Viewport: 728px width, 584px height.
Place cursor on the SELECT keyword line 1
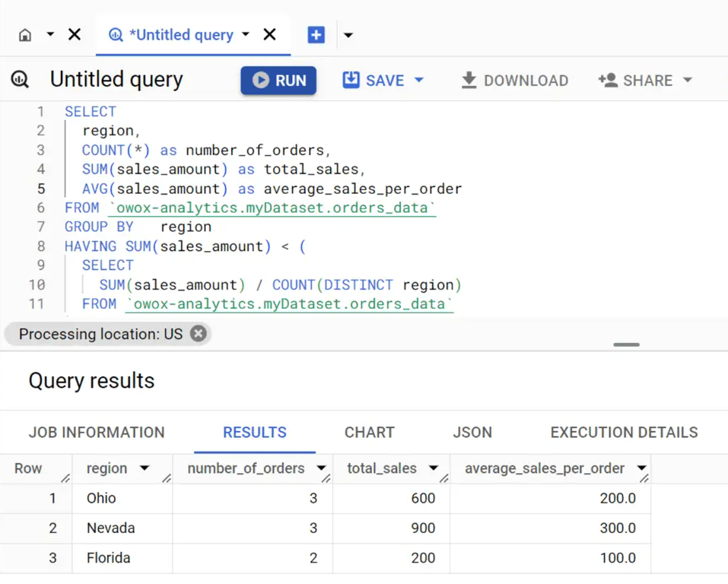tap(91, 112)
